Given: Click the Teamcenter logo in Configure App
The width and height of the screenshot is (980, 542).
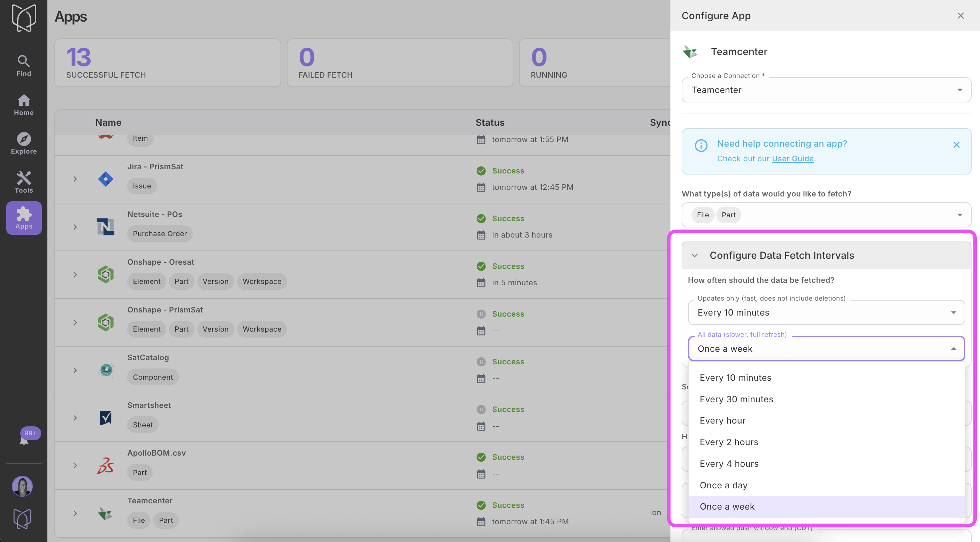Looking at the screenshot, I should point(690,51).
